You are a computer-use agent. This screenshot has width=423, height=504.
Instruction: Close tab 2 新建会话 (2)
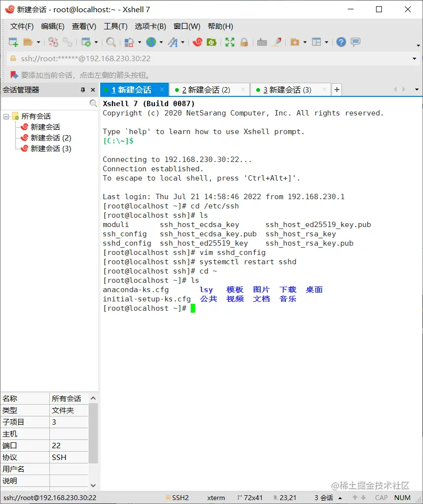click(x=244, y=90)
